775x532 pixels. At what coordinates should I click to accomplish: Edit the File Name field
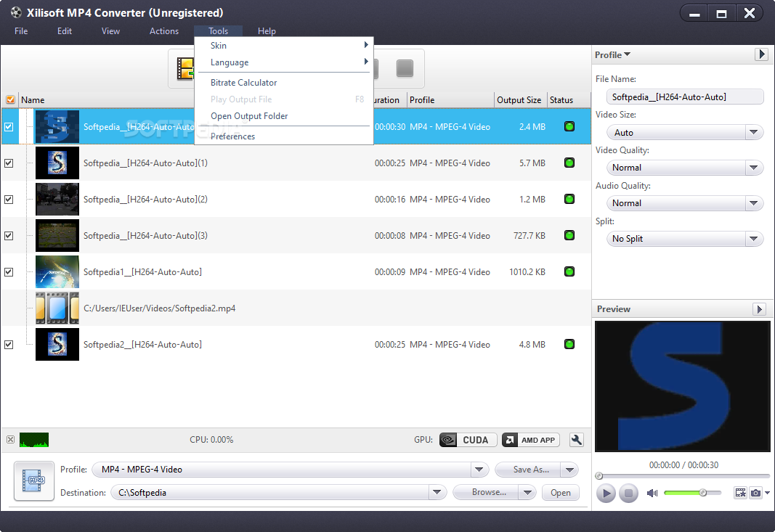[x=685, y=97]
